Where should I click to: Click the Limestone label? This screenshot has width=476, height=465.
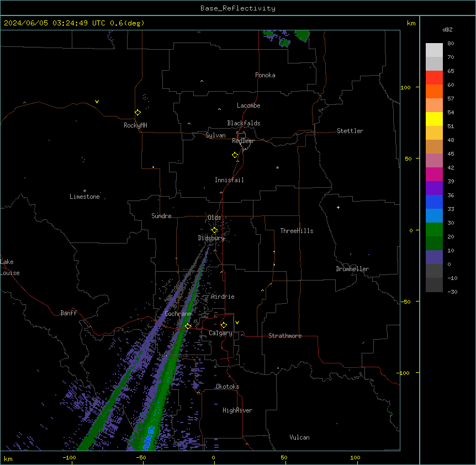pos(84,197)
